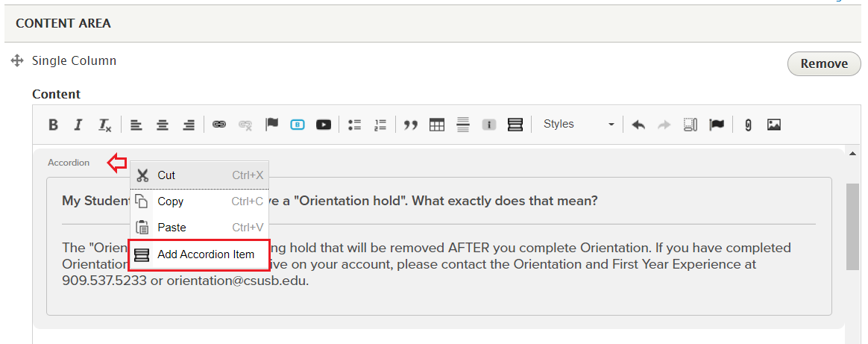Viewport: 868px width, 344px height.
Task: Click the remove format icon
Action: 104,125
